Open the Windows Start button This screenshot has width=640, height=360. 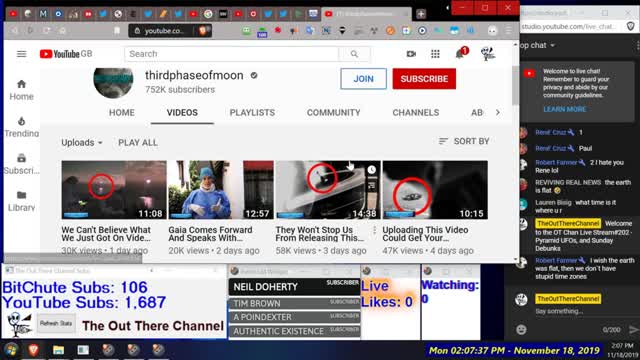click(11, 350)
